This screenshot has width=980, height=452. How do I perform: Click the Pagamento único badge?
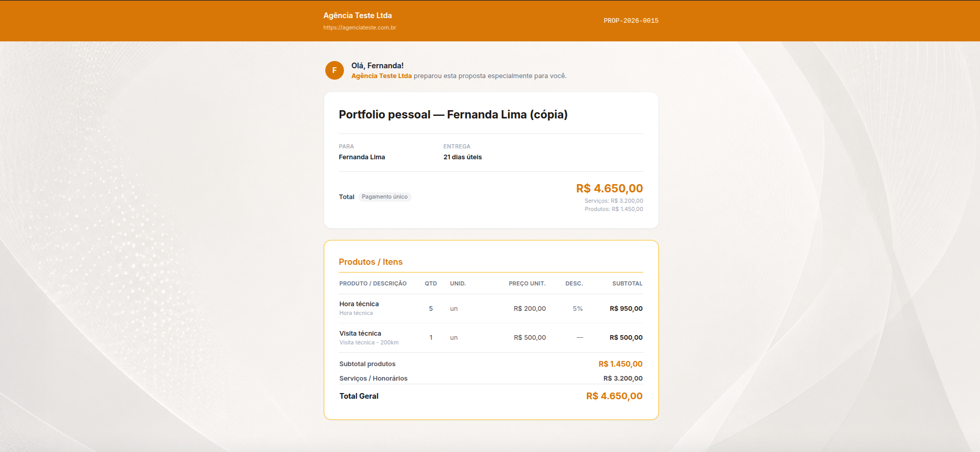point(385,197)
